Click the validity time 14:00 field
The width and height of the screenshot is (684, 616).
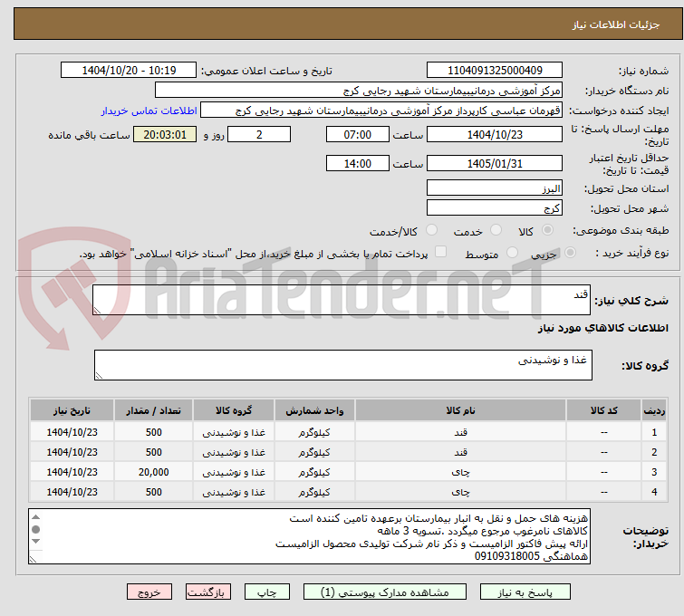(x=357, y=163)
